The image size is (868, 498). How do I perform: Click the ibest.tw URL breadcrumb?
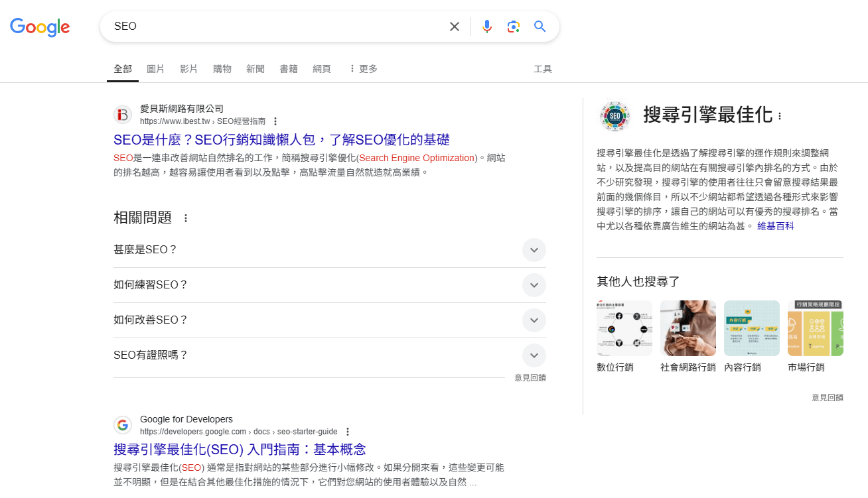point(202,121)
